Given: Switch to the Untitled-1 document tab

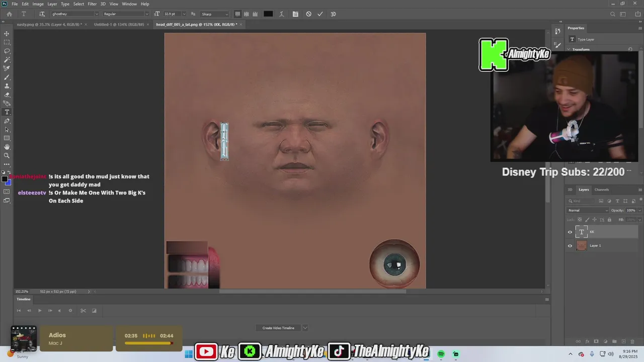Looking at the screenshot, I should [x=119, y=24].
